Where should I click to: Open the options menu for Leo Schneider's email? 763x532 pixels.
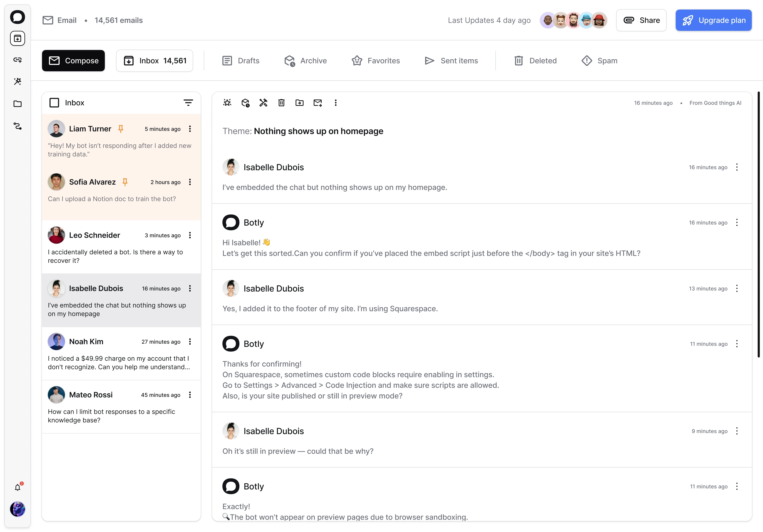click(x=190, y=235)
